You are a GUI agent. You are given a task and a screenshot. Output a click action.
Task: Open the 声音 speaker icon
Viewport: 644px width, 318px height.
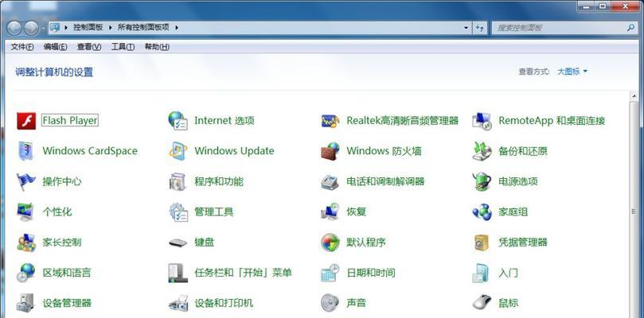click(330, 303)
